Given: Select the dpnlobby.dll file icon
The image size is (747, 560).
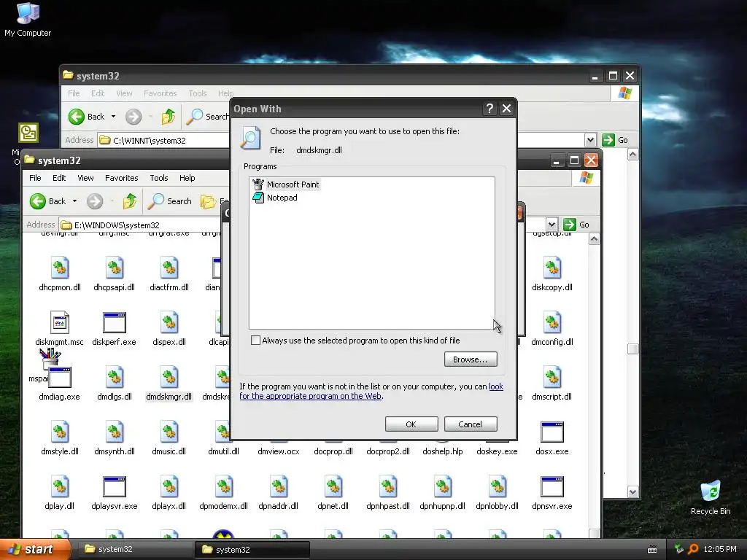Looking at the screenshot, I should (498, 486).
